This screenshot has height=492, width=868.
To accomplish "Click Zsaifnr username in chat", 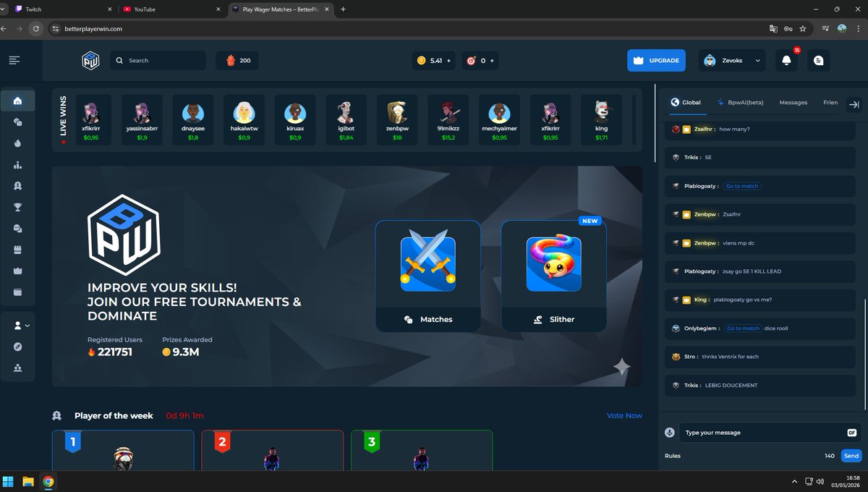I will (x=703, y=129).
